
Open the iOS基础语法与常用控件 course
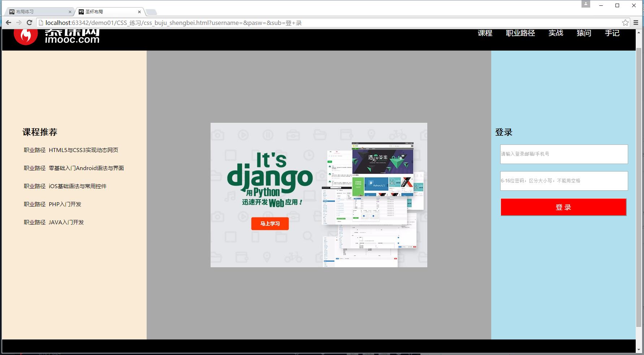[x=78, y=186]
